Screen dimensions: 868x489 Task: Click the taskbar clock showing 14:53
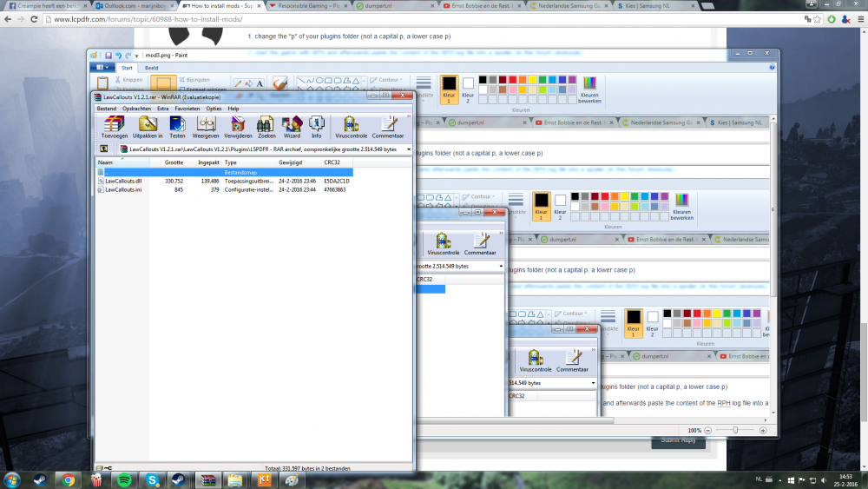tap(845, 480)
